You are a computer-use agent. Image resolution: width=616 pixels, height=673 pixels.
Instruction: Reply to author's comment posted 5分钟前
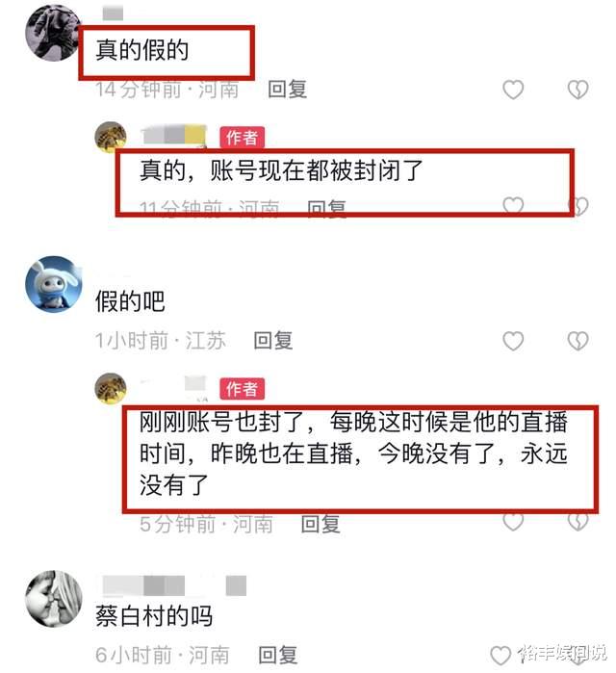[321, 524]
